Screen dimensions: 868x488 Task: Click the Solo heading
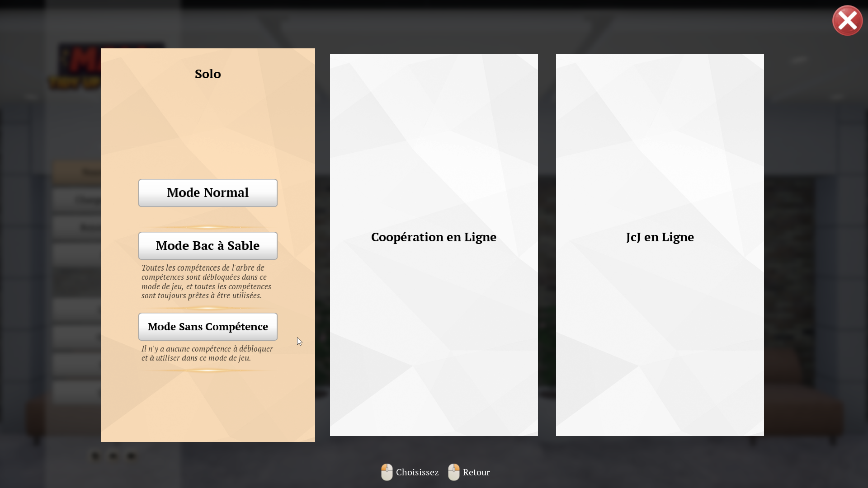tap(208, 74)
